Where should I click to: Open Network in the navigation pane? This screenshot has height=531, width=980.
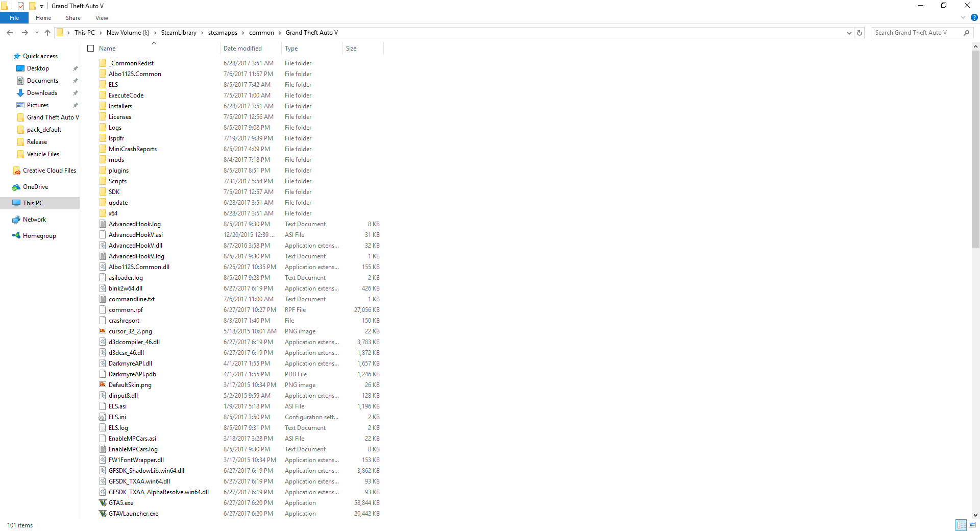tap(34, 220)
